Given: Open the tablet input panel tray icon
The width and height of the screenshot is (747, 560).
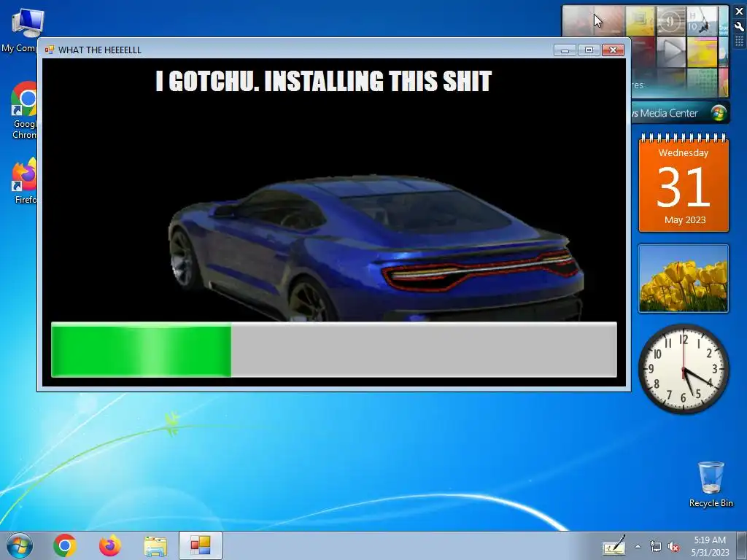Looking at the screenshot, I should (x=614, y=546).
